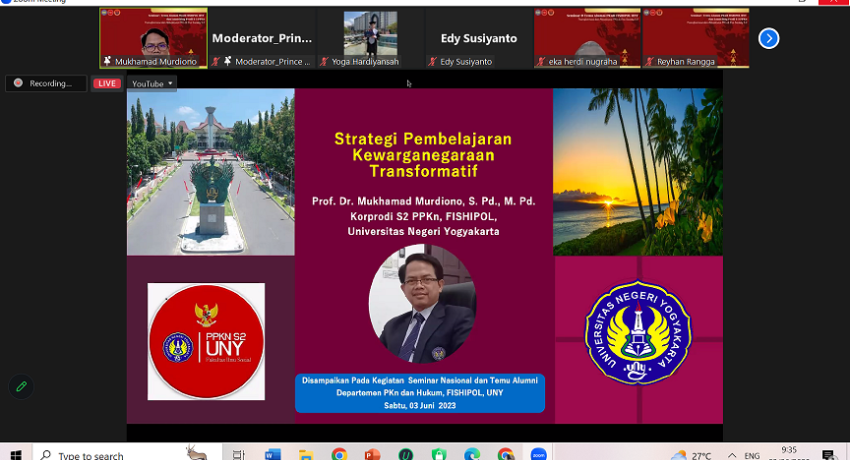Click muted mic icon beside Edy Susiyanto
The image size is (850, 460).
point(433,61)
